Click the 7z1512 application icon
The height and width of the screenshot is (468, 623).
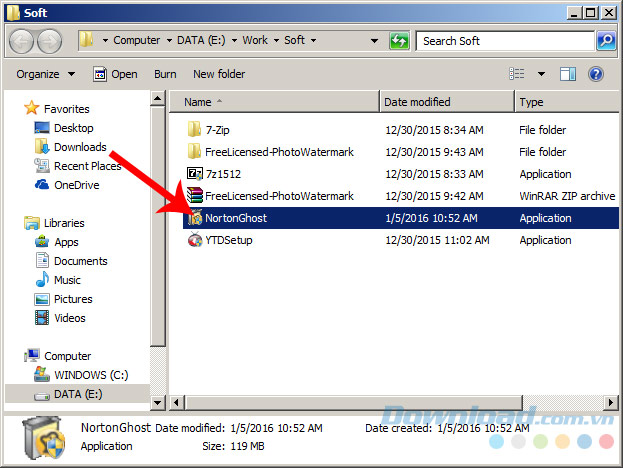point(195,174)
